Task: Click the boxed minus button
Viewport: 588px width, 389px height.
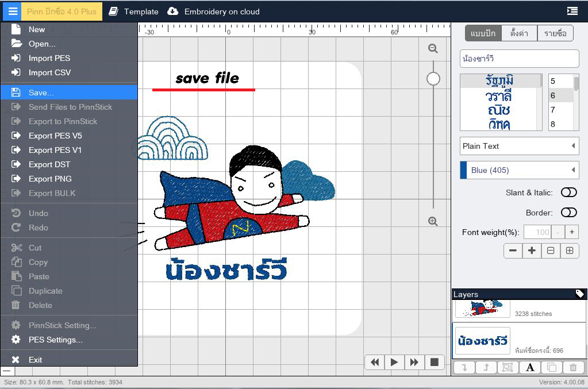Action: click(551, 251)
